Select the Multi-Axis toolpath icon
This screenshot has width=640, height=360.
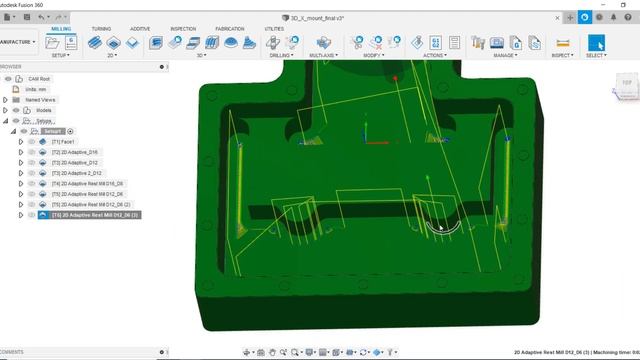coord(323,42)
